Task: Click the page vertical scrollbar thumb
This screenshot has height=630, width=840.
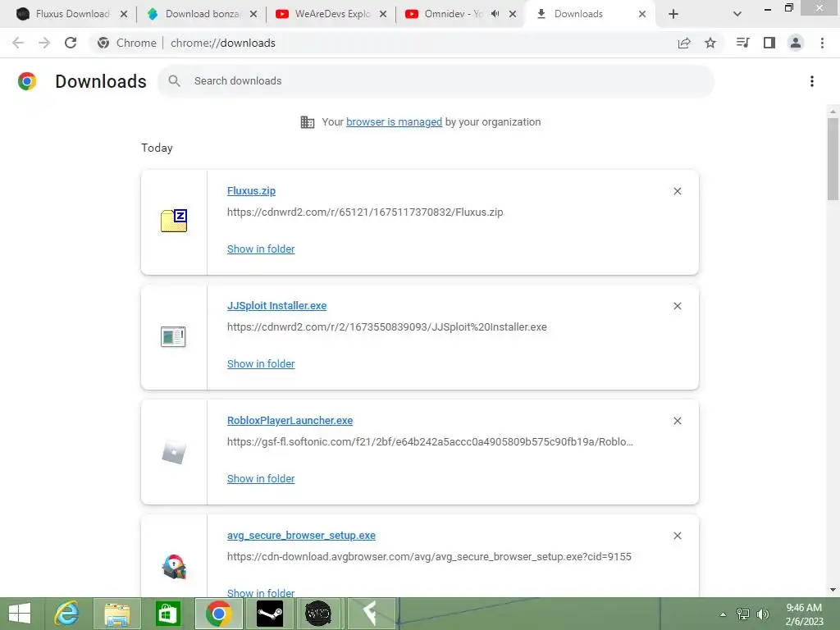Action: 833,159
